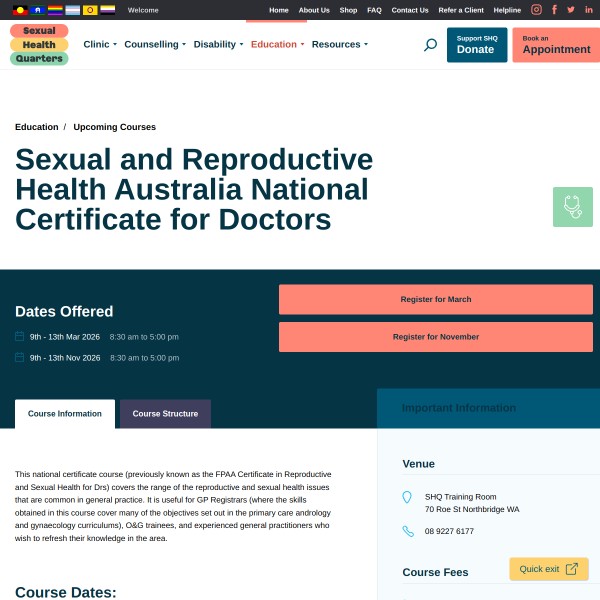Expand the Resources dropdown menu
This screenshot has width=600, height=600.
tap(340, 45)
